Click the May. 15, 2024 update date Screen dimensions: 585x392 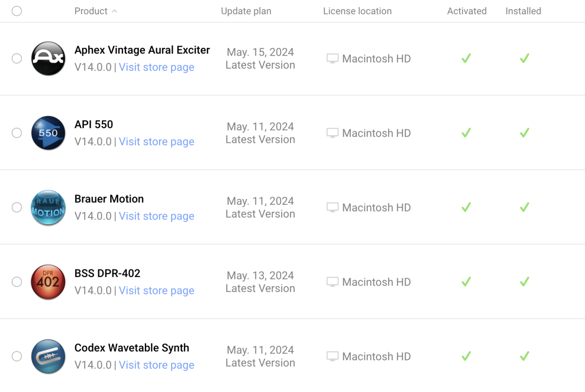pos(260,52)
